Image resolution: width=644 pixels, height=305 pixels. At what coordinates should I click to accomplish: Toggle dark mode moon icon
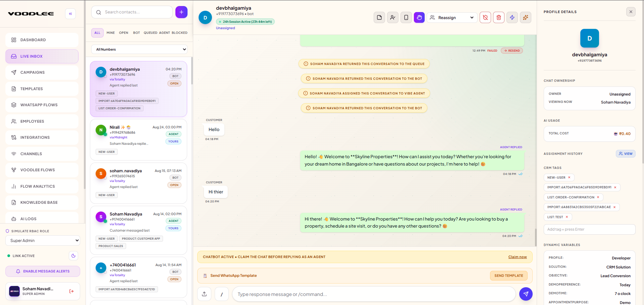pos(73,256)
